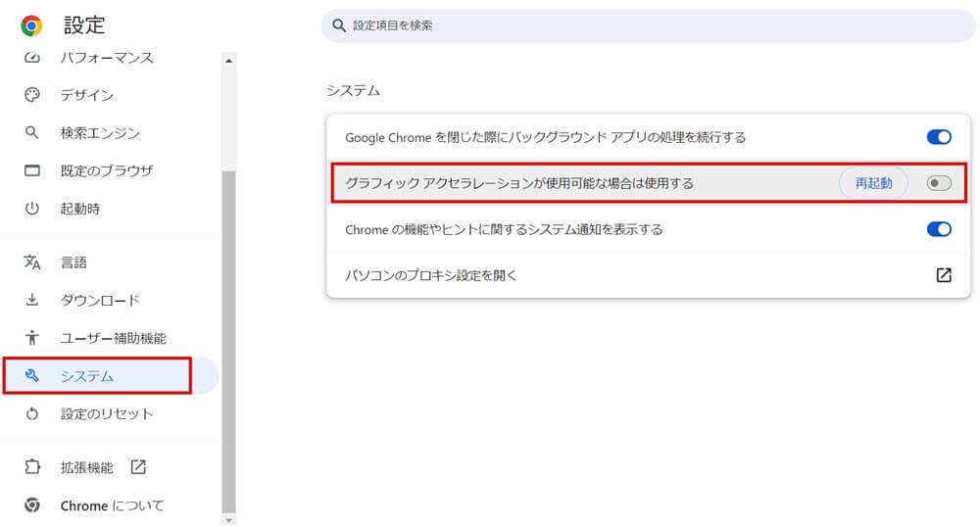This screenshot has width=980, height=527.
Task: Click the Chrome について logo icon
Action: pyautogui.click(x=32, y=505)
